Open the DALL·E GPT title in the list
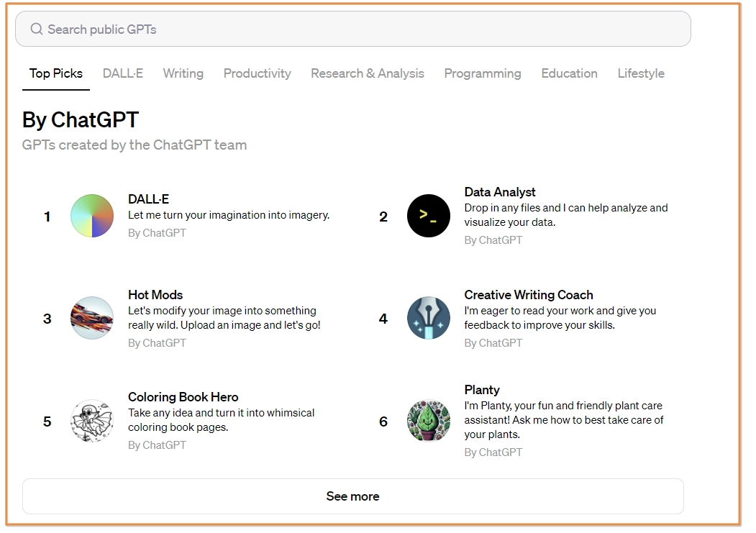Screen dimensions: 756x533 pyautogui.click(x=148, y=199)
